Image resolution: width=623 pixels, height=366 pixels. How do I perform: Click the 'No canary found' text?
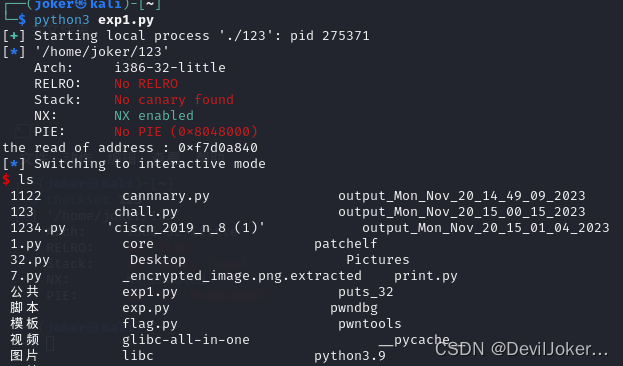tap(174, 100)
